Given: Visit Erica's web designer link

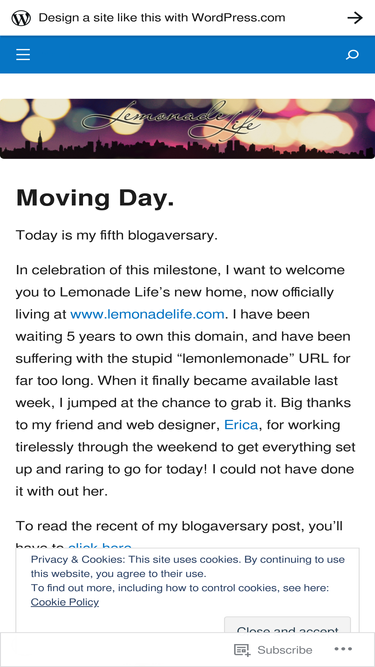Looking at the screenshot, I should (x=241, y=425).
